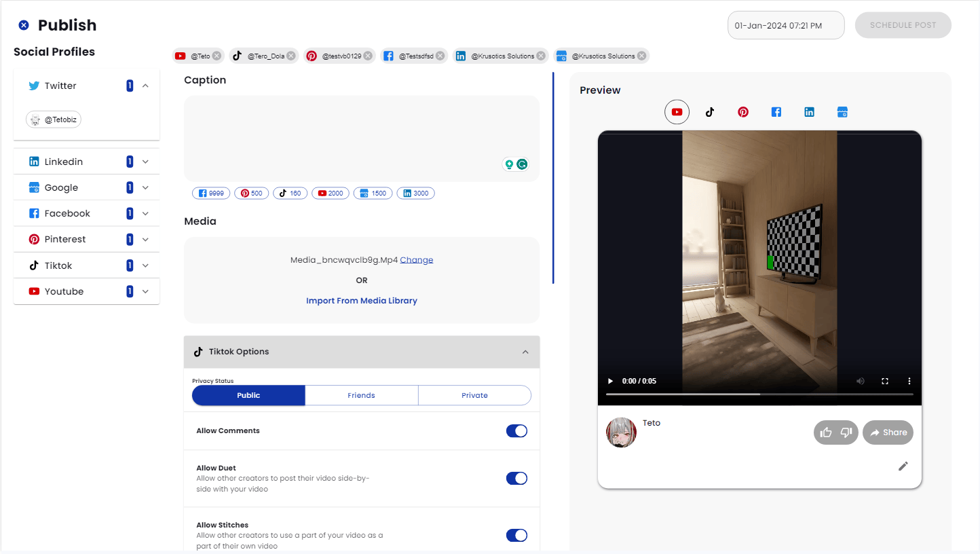This screenshot has width=980, height=554.
Task: Click the video progress bar
Action: [759, 394]
